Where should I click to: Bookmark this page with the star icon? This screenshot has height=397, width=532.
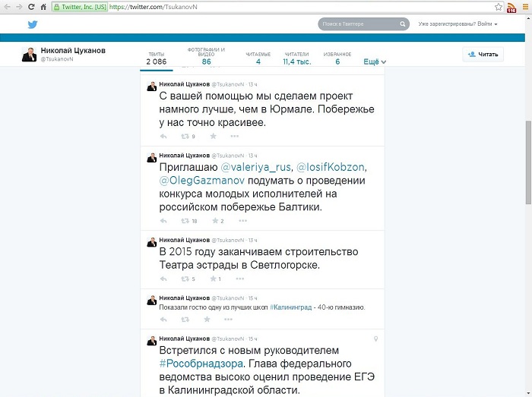[x=498, y=7]
